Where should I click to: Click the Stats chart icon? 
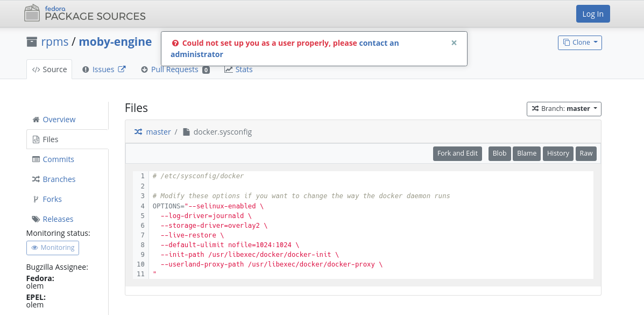click(228, 69)
